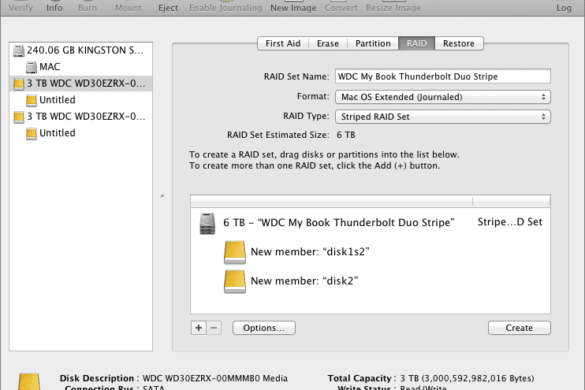Click the Resize Image toolbar item
Viewport: 585px width, 390px height.
coord(393,7)
